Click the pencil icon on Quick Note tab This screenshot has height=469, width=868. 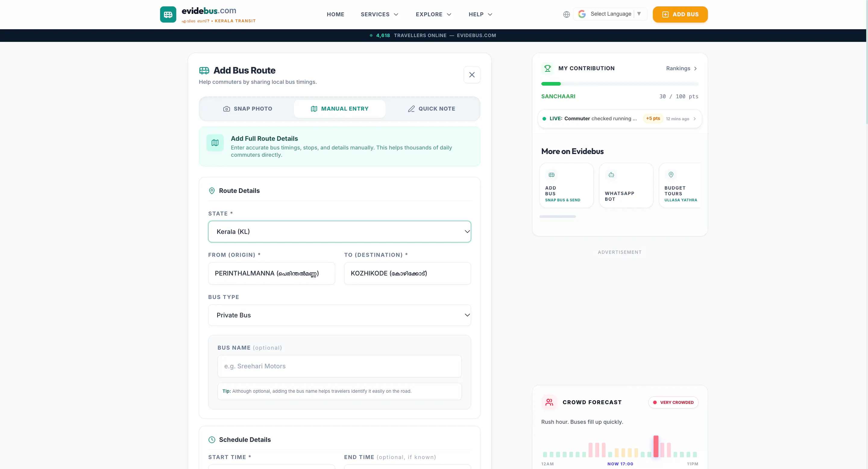tap(411, 109)
